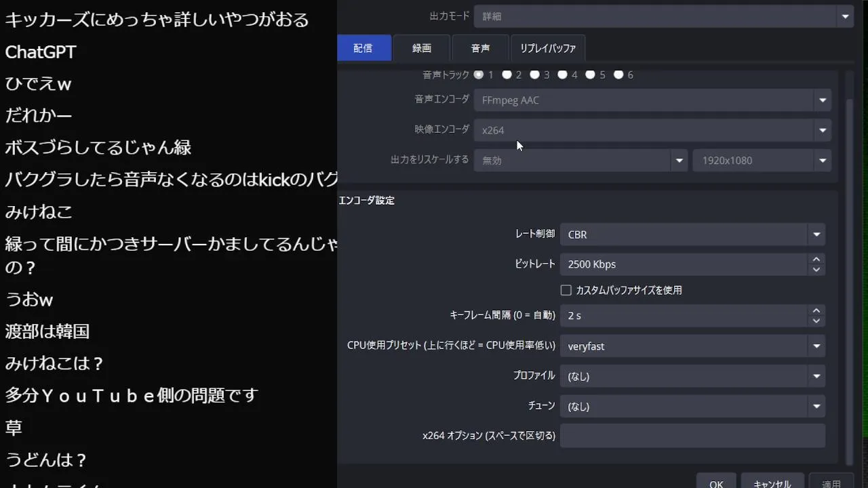
Task: Click chat message みけねこは？
Action: 55,363
